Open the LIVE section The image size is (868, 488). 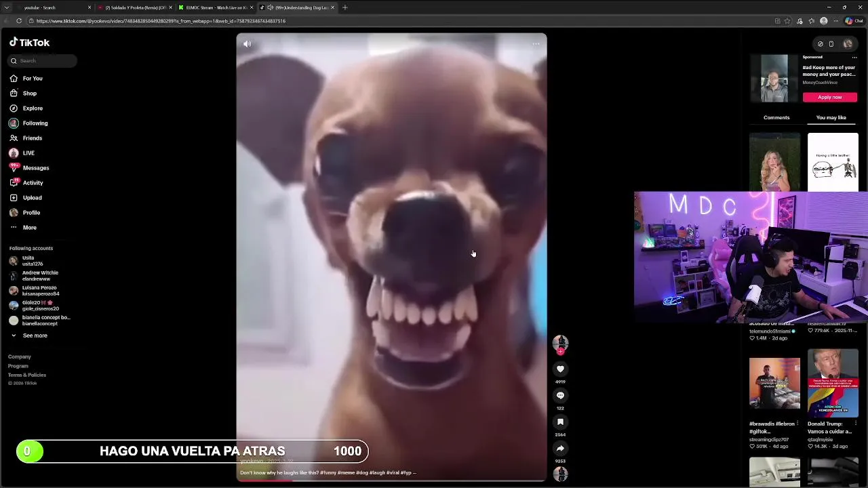point(22,153)
